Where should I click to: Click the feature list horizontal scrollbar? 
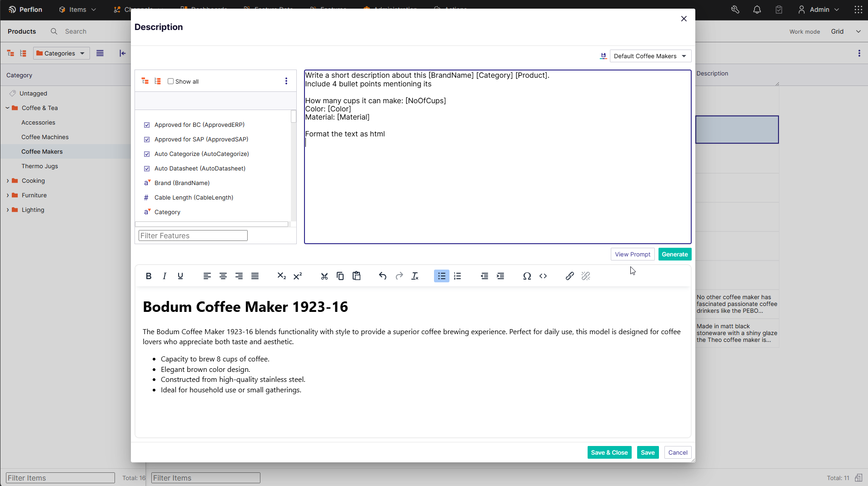tap(212, 224)
